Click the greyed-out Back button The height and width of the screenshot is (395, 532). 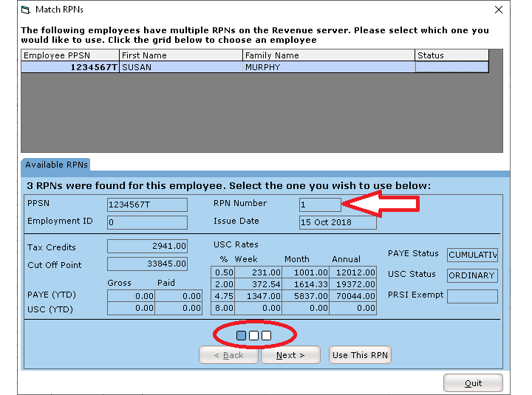(228, 355)
